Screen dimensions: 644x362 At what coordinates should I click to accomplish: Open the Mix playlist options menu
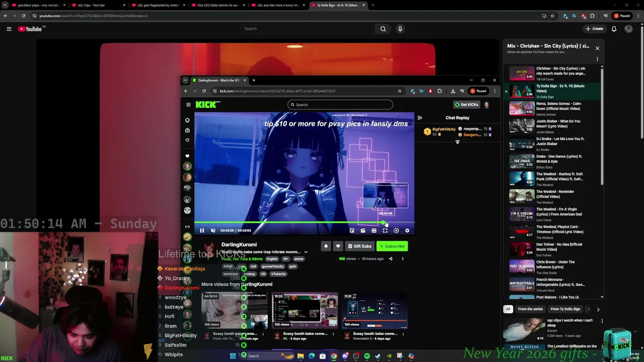click(597, 59)
